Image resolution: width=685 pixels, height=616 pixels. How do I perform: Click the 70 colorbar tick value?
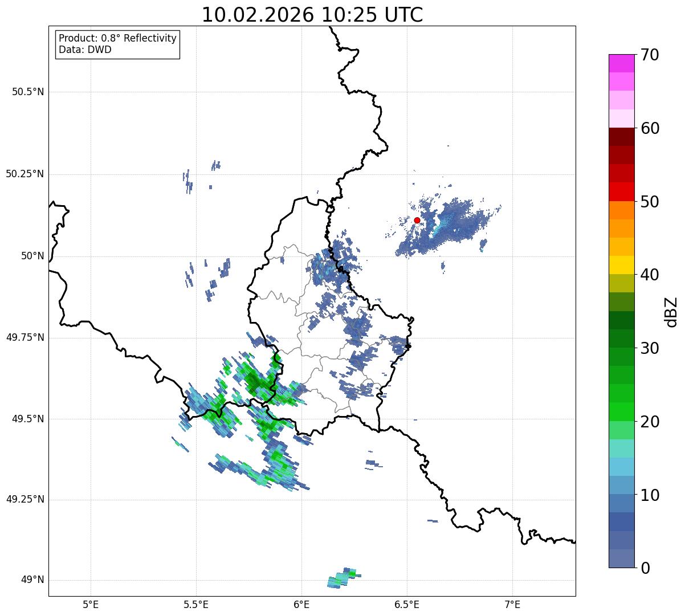[x=650, y=55]
